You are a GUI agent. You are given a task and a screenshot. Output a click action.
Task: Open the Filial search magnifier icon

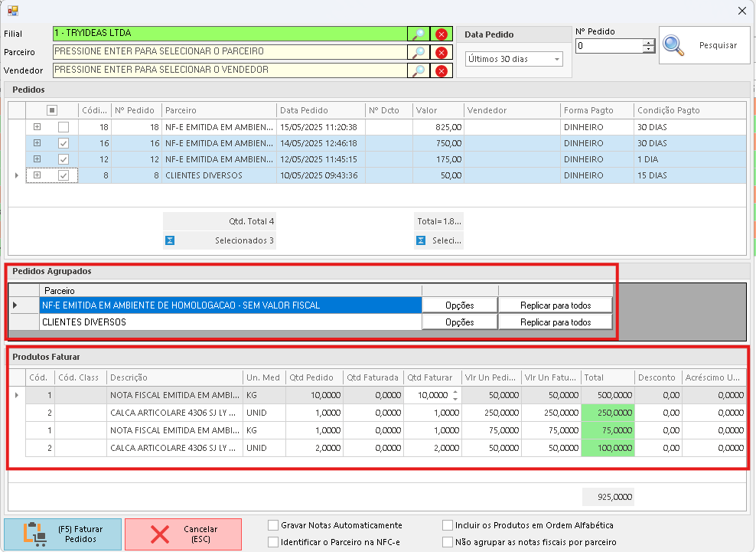coord(419,34)
